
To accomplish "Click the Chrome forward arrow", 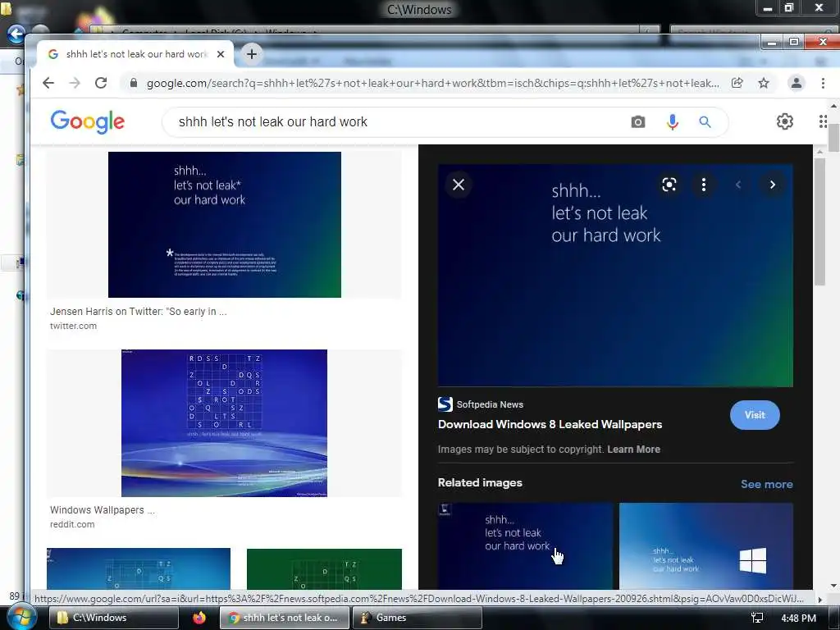I will 75,83.
